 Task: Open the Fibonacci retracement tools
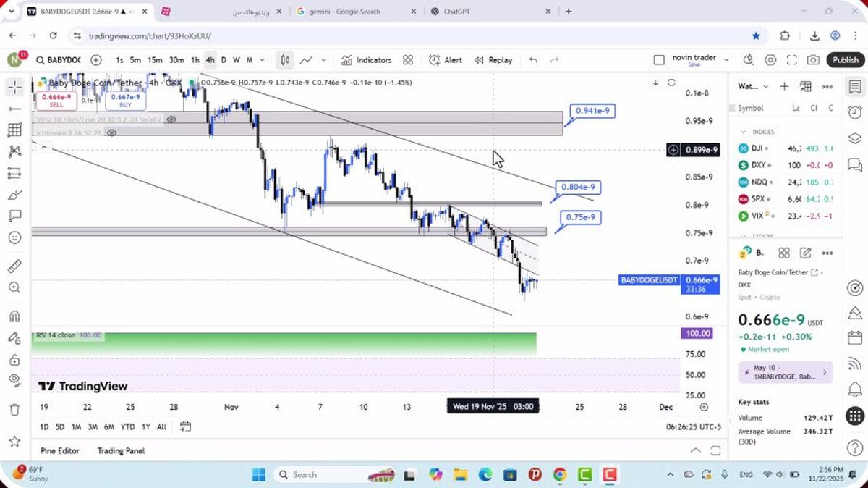(x=14, y=130)
